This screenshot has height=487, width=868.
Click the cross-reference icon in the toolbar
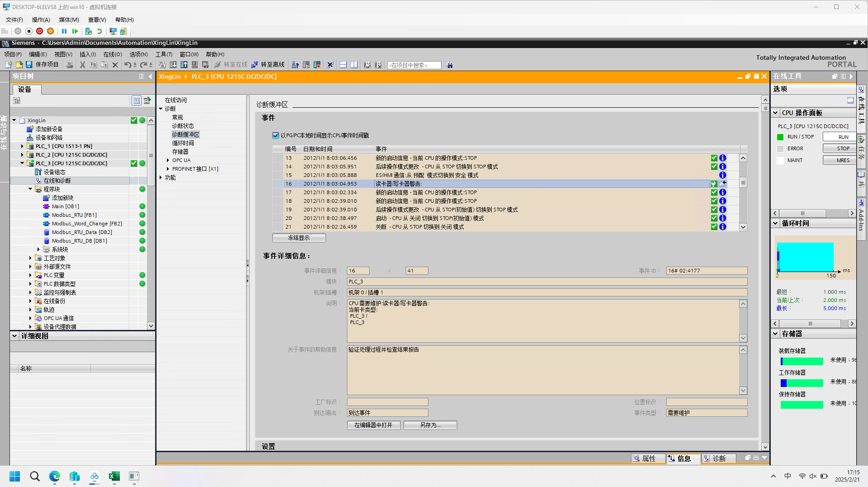(x=330, y=65)
